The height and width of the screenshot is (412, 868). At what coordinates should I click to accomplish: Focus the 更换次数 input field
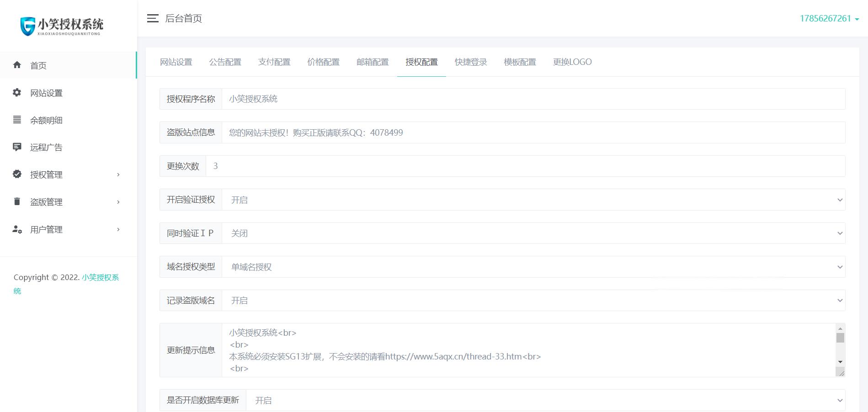coord(526,166)
